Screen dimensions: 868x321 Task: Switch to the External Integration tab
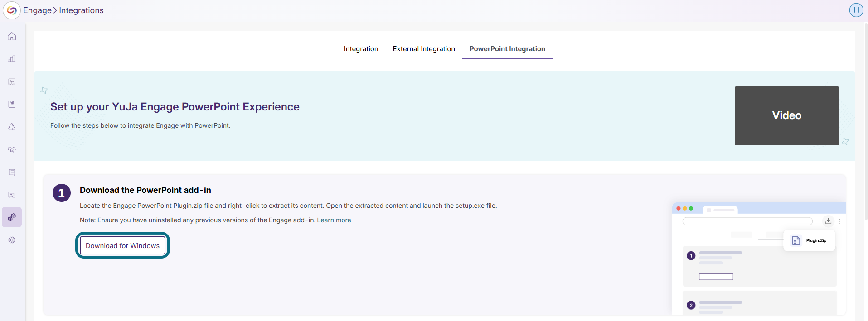[x=423, y=49]
